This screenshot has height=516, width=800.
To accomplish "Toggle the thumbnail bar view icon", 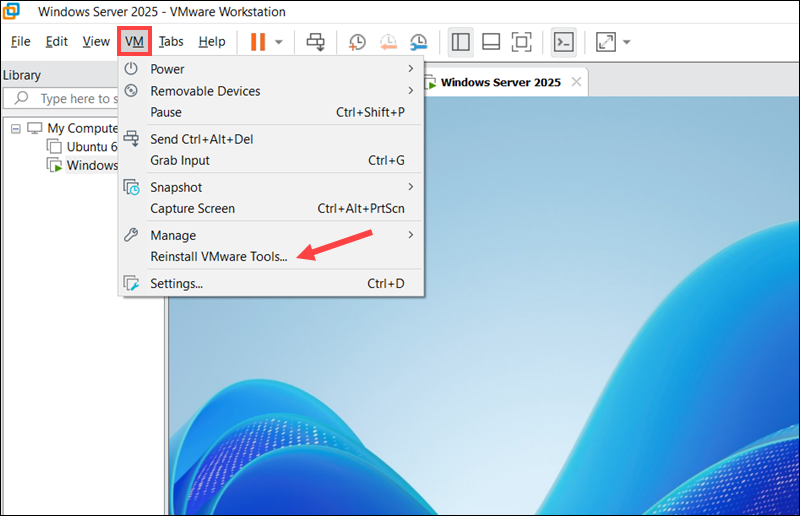I will coord(491,42).
